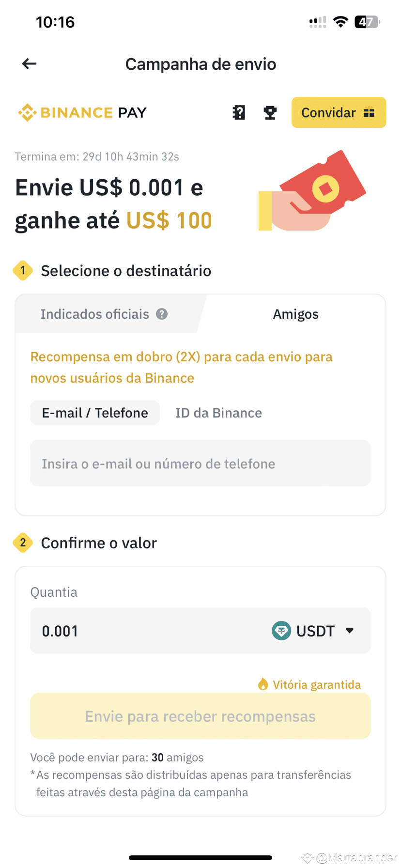401x868 pixels.
Task: Select E-mail / Telefone option
Action: click(95, 413)
